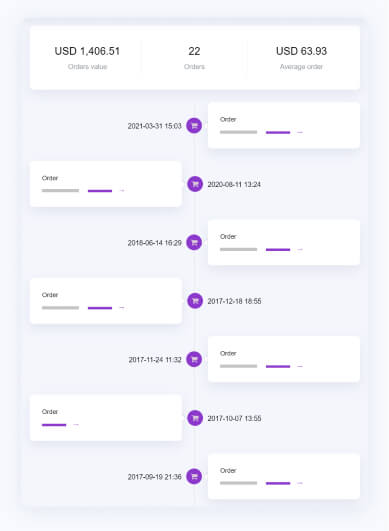
Task: Click the USD 1,406.51 orders value figure
Action: pos(87,51)
